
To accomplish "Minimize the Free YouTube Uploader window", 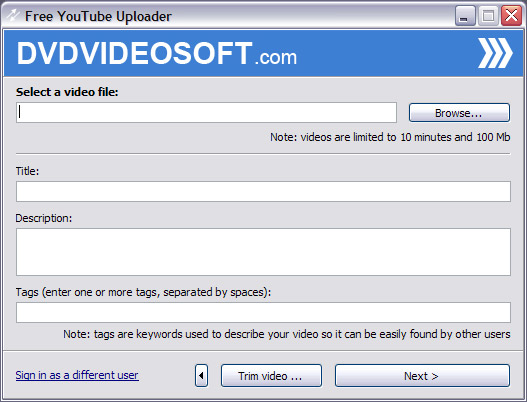I will click(x=465, y=15).
